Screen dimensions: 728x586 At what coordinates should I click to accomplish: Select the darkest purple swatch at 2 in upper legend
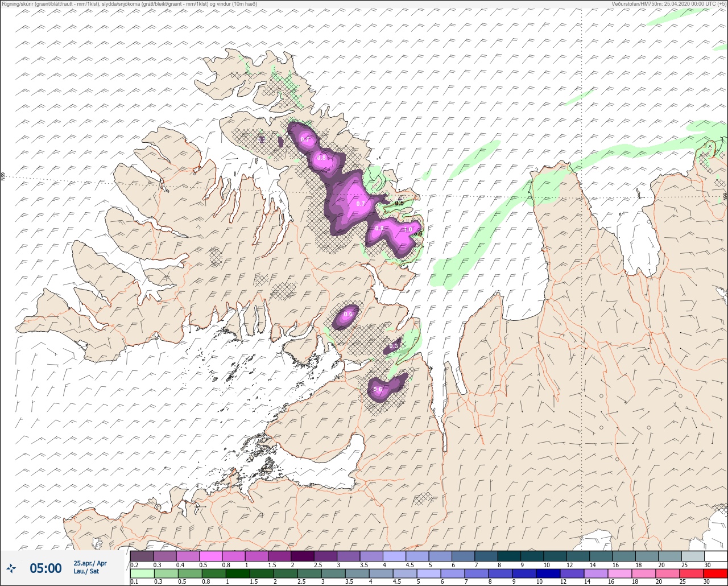(303, 556)
